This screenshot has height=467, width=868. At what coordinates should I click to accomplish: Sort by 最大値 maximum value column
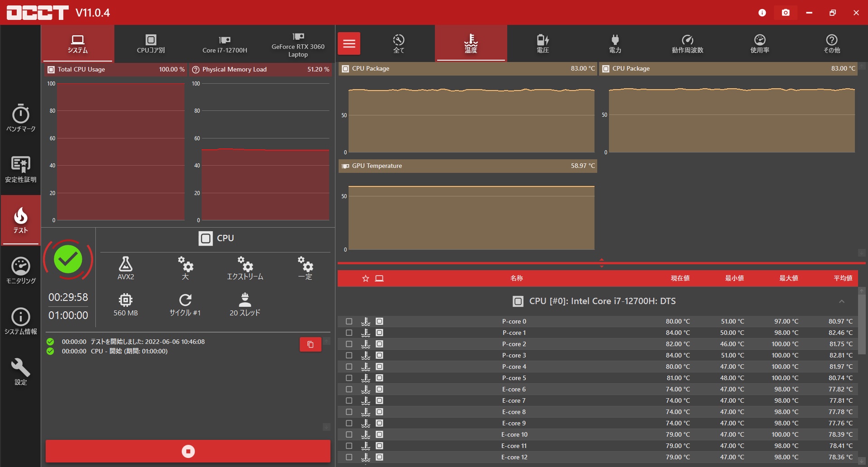tap(789, 278)
